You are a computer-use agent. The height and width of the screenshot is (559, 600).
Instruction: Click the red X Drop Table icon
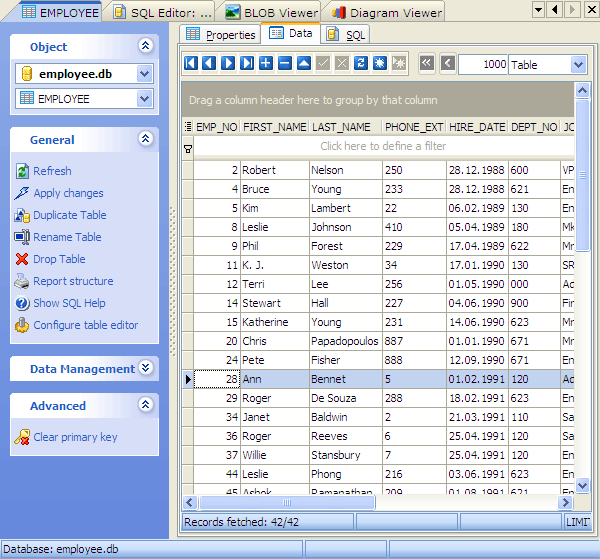click(22, 259)
